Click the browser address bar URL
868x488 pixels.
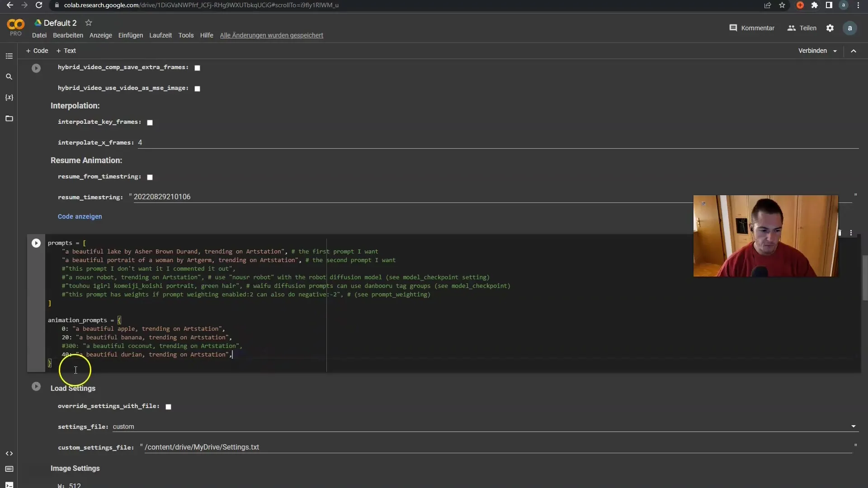tap(201, 5)
